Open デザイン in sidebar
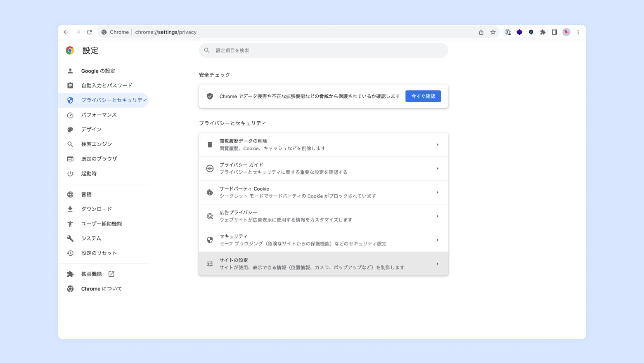The image size is (644, 363). 103,130
